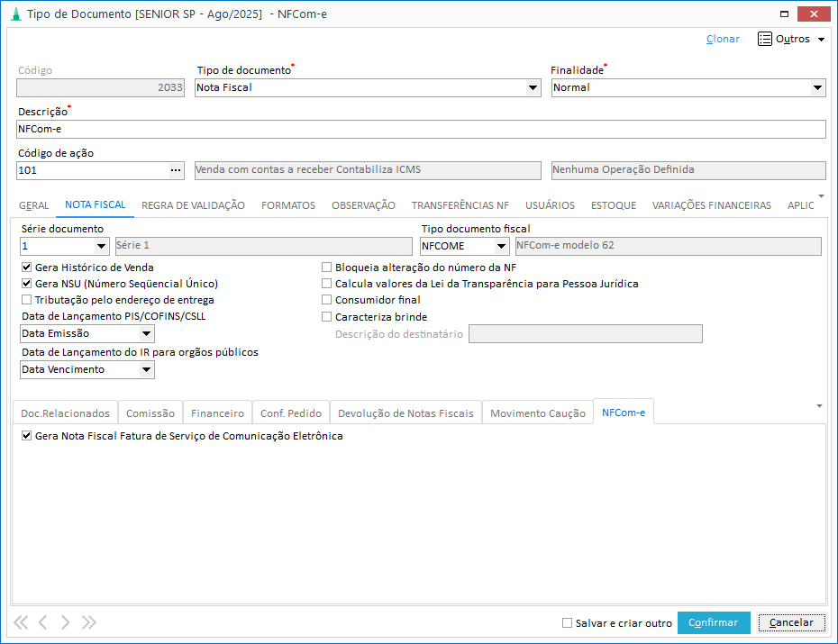Open Data de Lançamento PIS/COFINS/CSLL dropdown
The image size is (838, 644).
[146, 334]
